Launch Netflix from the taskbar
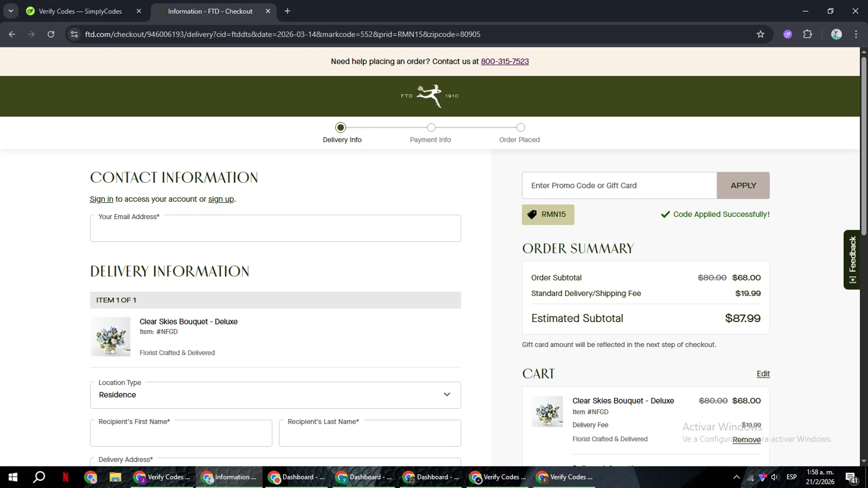The height and width of the screenshot is (488, 868). tap(65, 477)
